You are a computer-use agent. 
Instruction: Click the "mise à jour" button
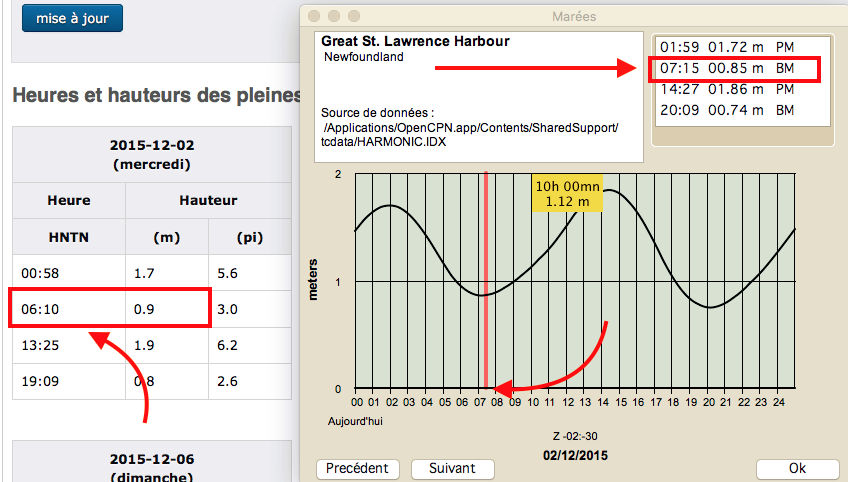(72, 18)
